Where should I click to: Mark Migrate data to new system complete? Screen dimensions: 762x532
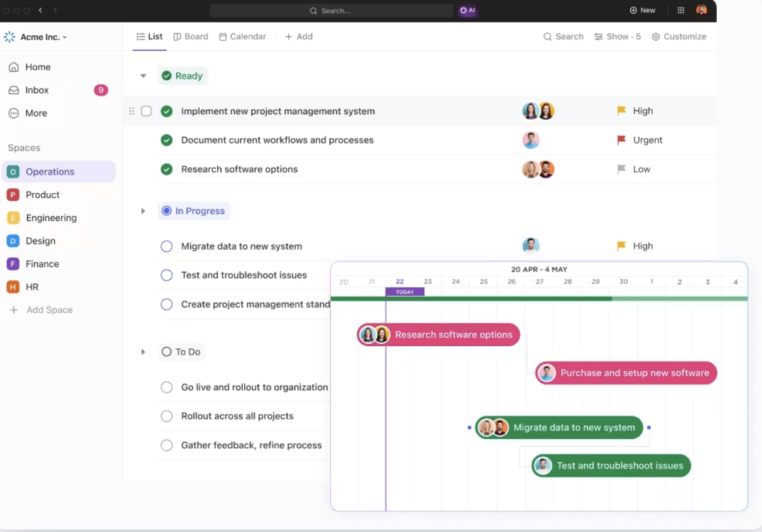[x=166, y=247]
